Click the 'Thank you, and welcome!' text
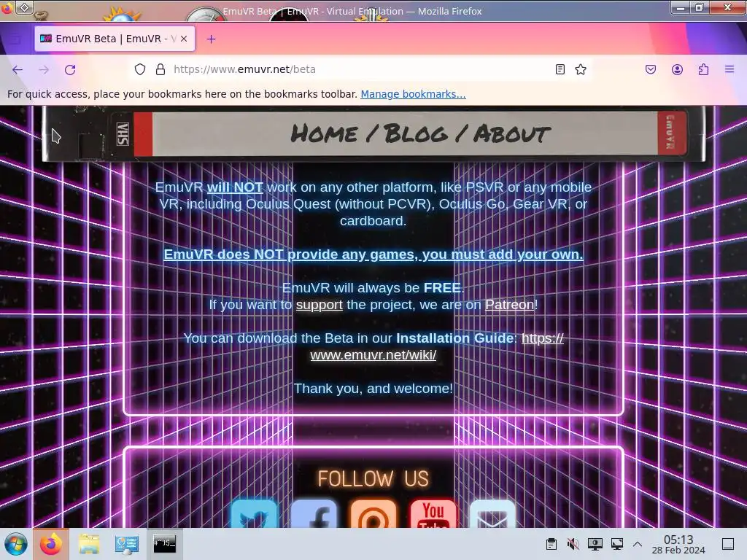 click(373, 389)
